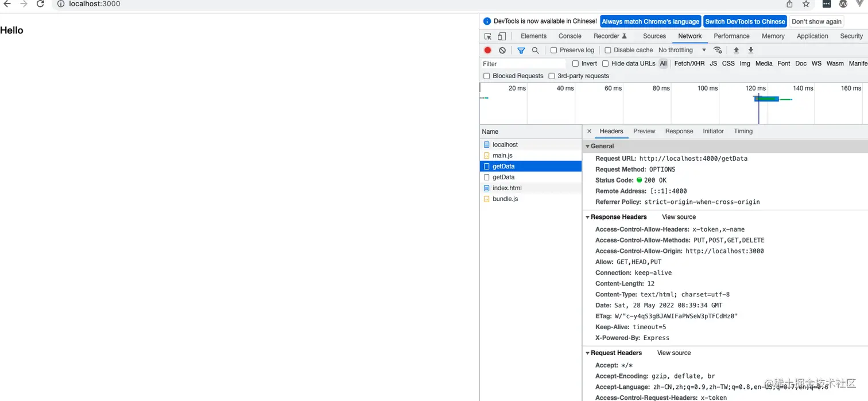Filter requests by Img type
This screenshot has width=868, height=401.
pyautogui.click(x=745, y=64)
